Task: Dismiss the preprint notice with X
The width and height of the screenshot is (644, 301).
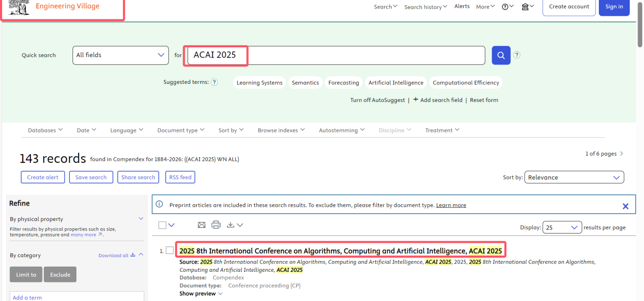Action: click(x=626, y=206)
